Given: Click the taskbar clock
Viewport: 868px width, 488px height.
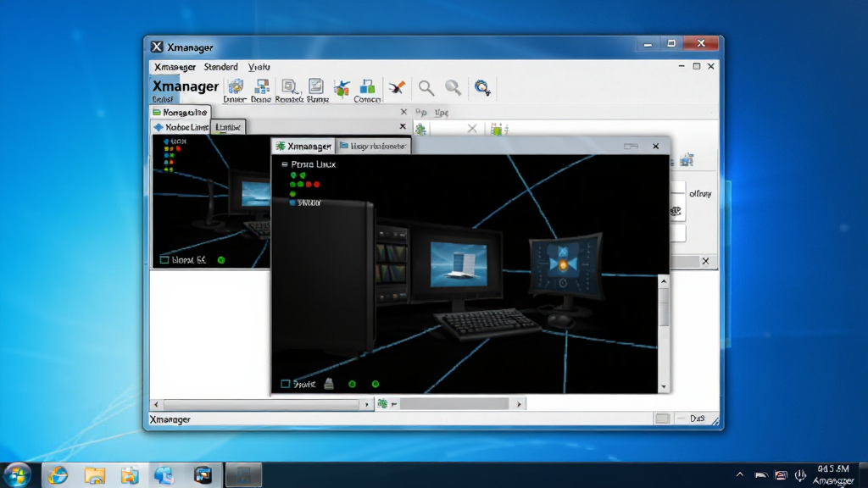Looking at the screenshot, I should [x=834, y=474].
